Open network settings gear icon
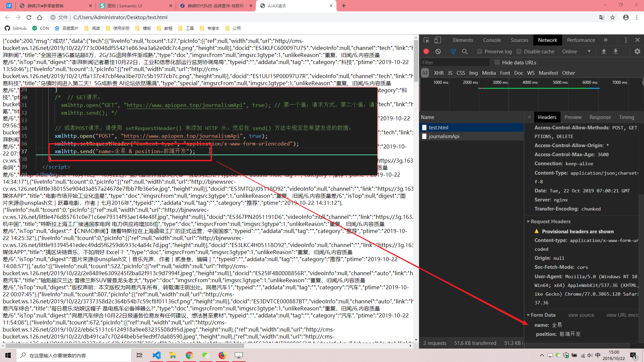This screenshot has width=644, height=362. 637,51
